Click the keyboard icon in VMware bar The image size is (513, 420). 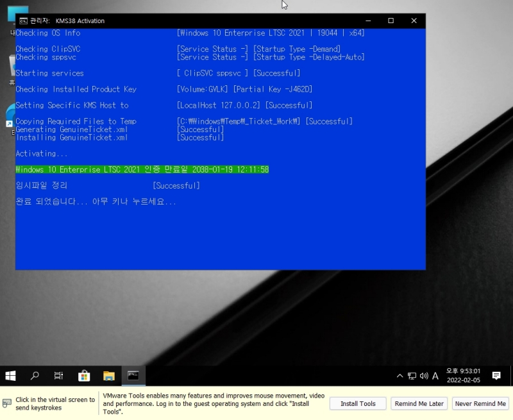(x=7, y=403)
